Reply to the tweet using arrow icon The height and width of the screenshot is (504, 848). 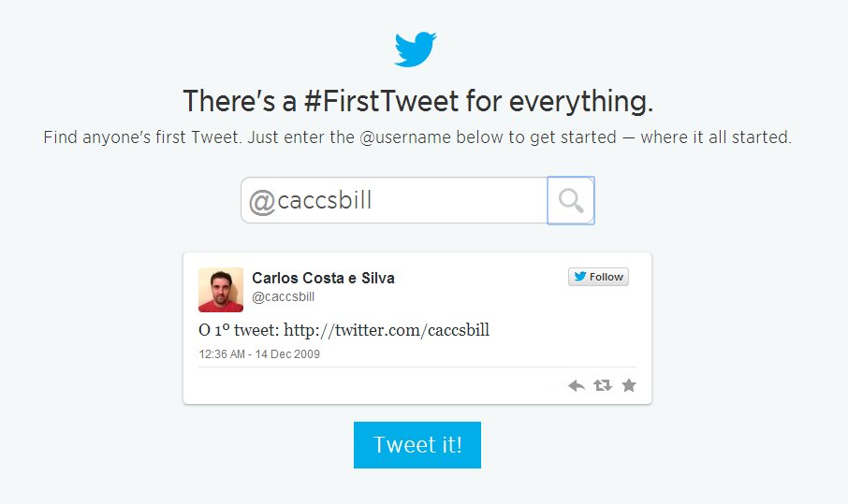577,385
